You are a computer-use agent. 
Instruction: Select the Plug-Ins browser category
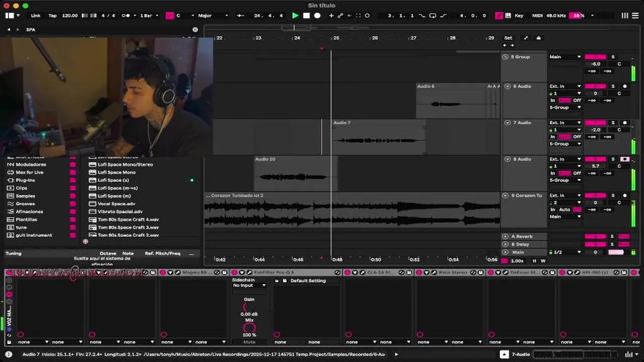tap(25, 180)
